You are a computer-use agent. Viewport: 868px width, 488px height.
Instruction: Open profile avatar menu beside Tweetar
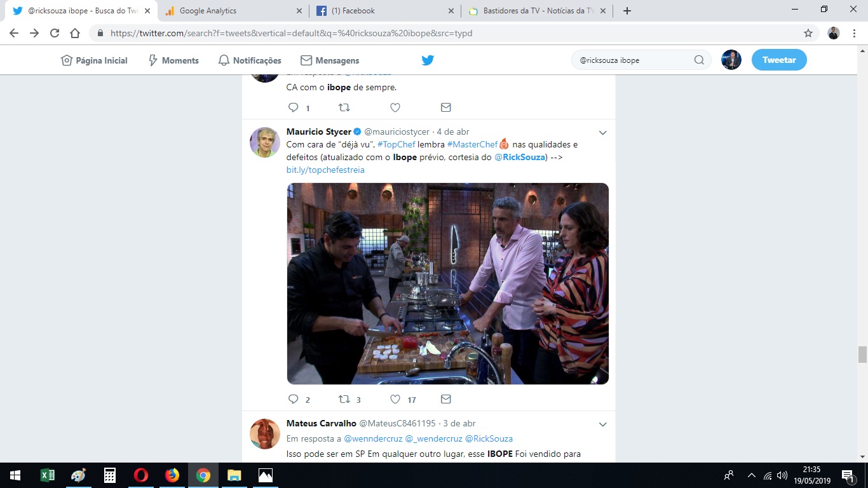point(731,60)
